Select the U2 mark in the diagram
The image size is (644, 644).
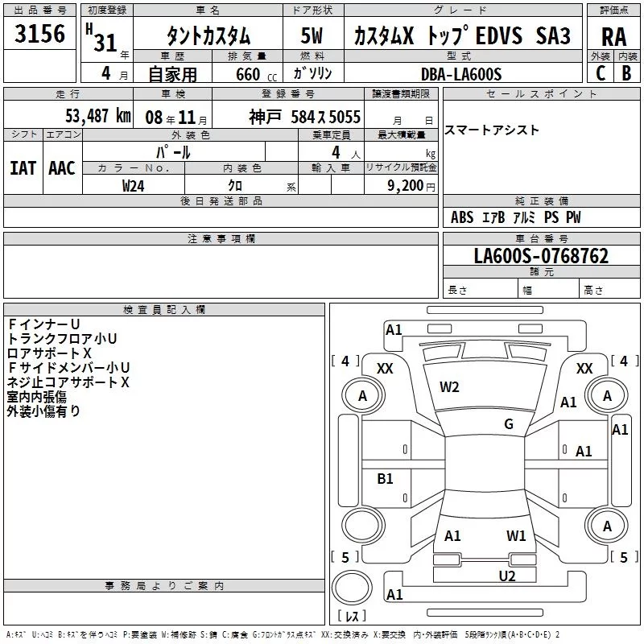[x=507, y=576]
